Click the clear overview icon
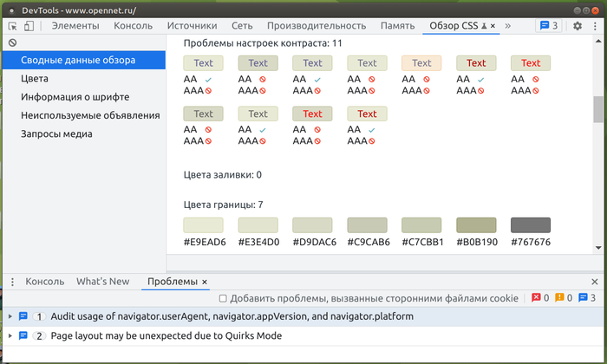This screenshot has width=607, height=364. point(12,42)
